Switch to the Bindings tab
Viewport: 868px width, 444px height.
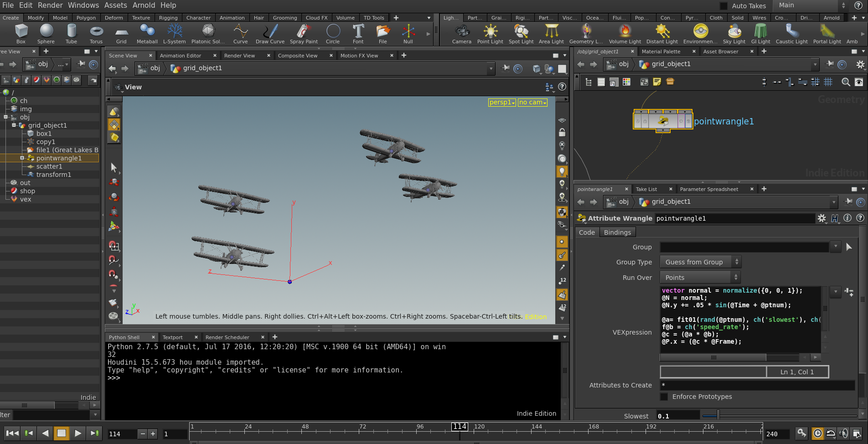tap(617, 232)
